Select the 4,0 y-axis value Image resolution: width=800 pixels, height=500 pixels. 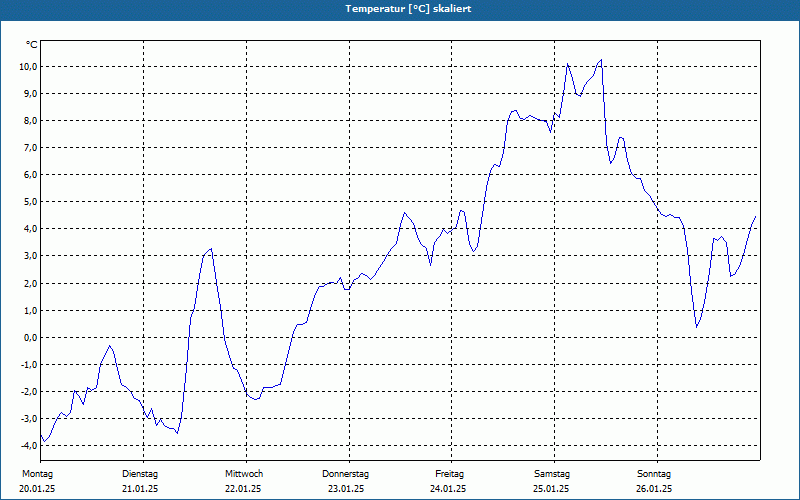(29, 229)
